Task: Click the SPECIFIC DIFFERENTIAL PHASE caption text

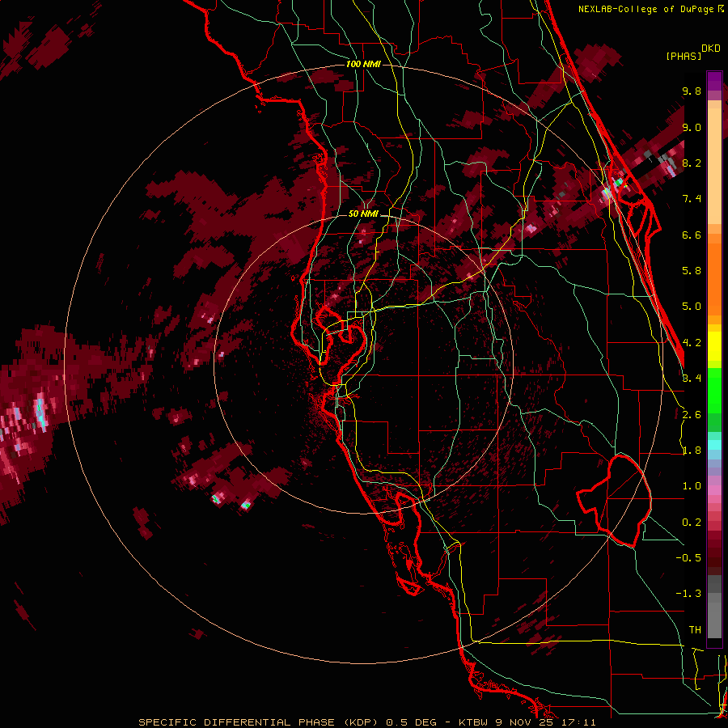Action: click(x=236, y=722)
